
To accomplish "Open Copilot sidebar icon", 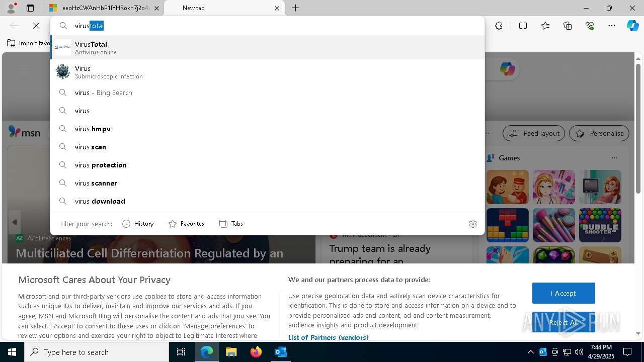I will pos(632,26).
